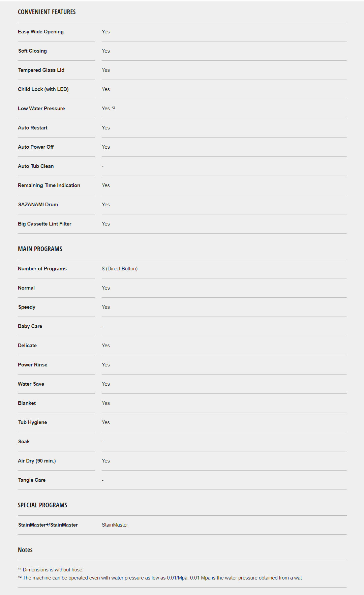Click the Tempered Glass Lid label
Viewport: 364px width, 595px height.
click(41, 70)
